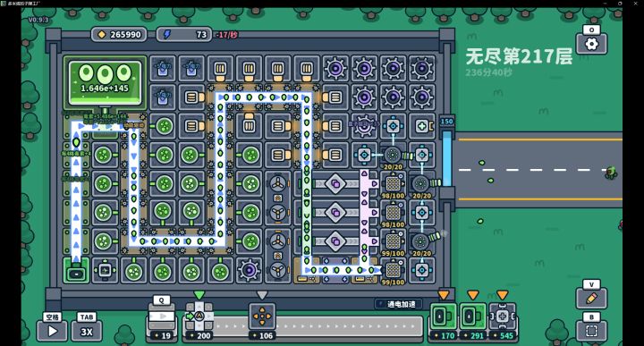Click the 无尽第217层 stage title
This screenshot has width=644, height=346.
pyautogui.click(x=519, y=56)
